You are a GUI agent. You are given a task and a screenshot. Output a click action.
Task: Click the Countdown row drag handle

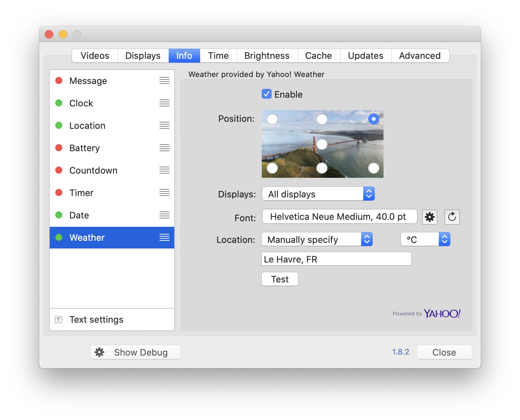164,170
